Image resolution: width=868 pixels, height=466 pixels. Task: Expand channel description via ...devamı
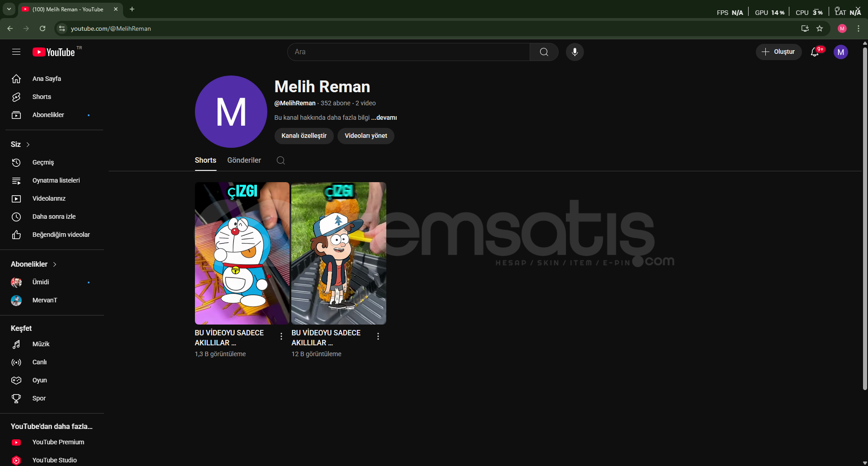coord(384,118)
